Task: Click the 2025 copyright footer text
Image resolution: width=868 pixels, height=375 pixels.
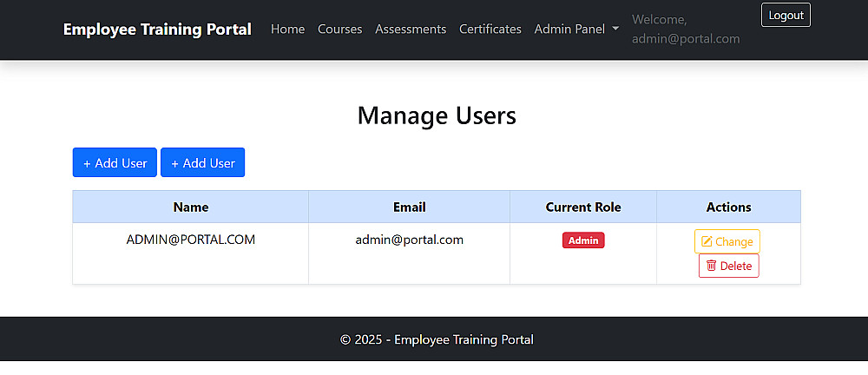Action: pos(437,339)
